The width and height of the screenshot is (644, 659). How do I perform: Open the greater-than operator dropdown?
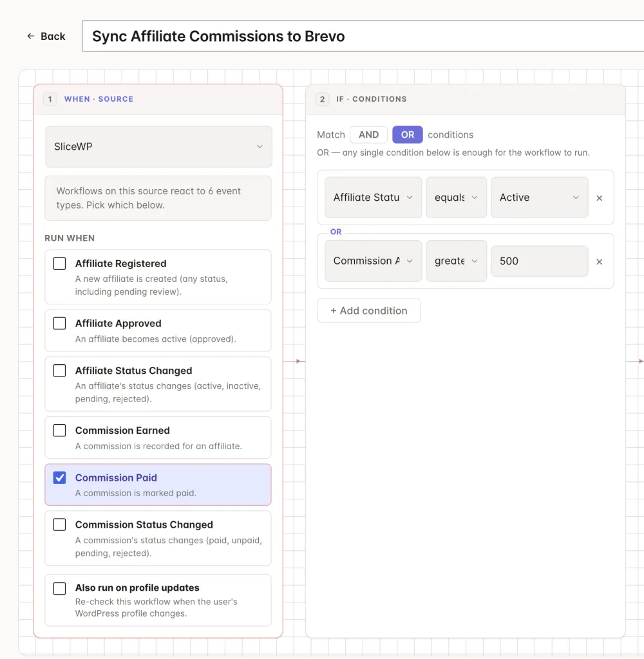tap(457, 261)
